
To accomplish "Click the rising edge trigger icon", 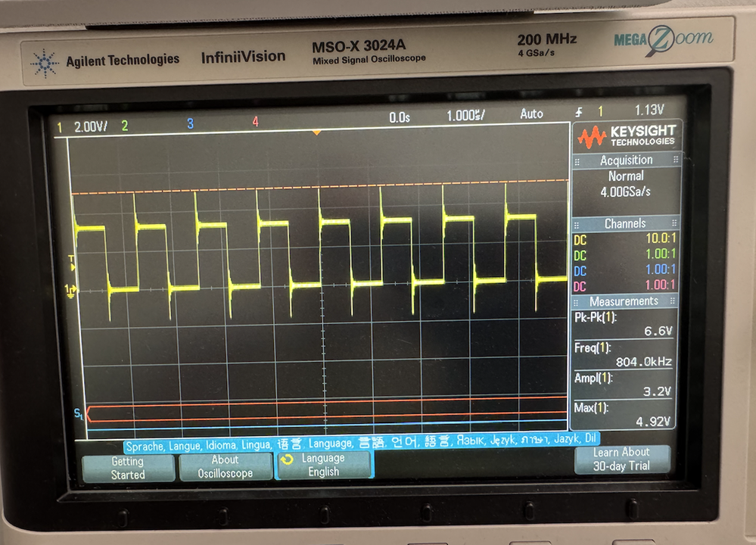I will click(x=579, y=112).
